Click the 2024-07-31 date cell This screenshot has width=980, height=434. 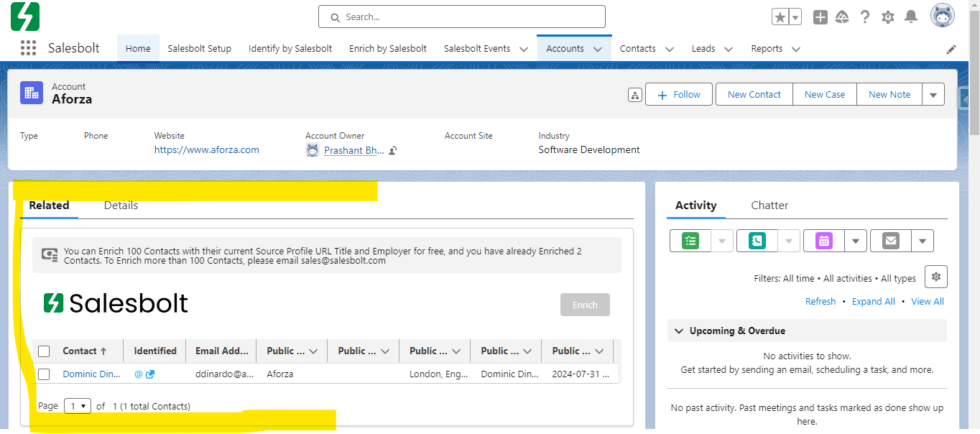579,374
